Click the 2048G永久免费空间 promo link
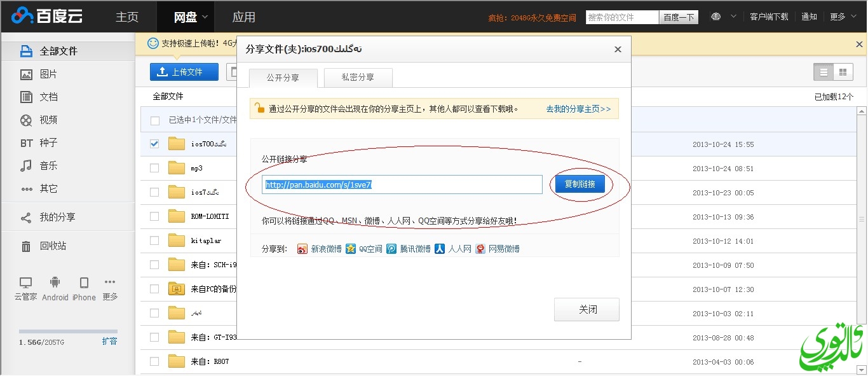Screen dimensions: 868x376 (x=532, y=18)
